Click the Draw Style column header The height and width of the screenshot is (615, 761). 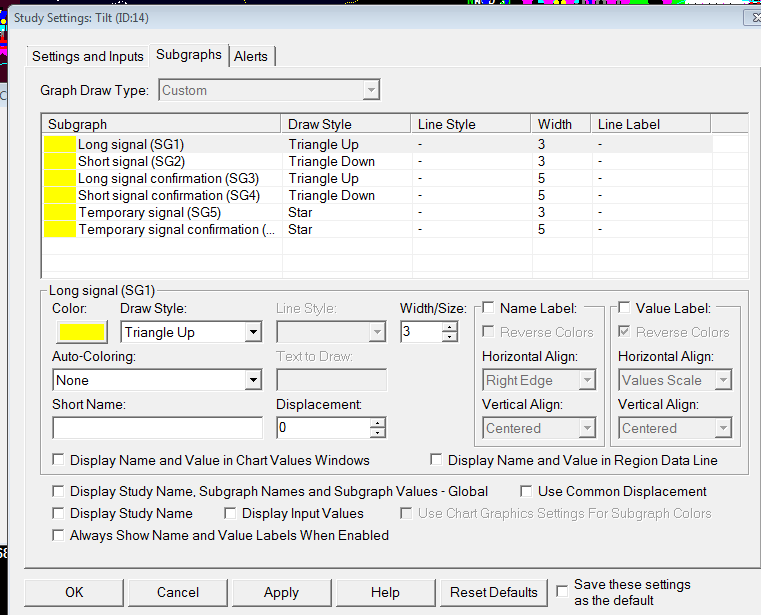coord(346,124)
